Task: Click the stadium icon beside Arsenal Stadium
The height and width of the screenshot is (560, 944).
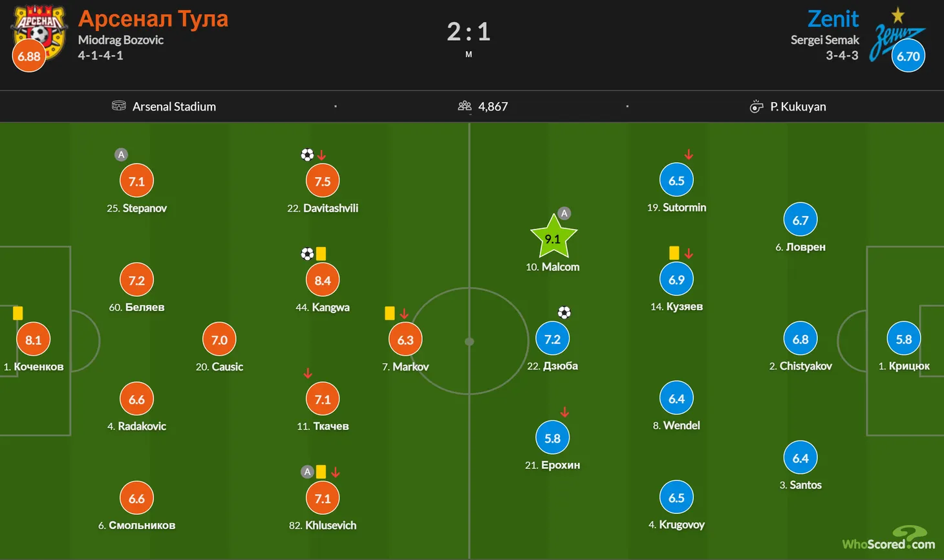Action: coord(118,106)
